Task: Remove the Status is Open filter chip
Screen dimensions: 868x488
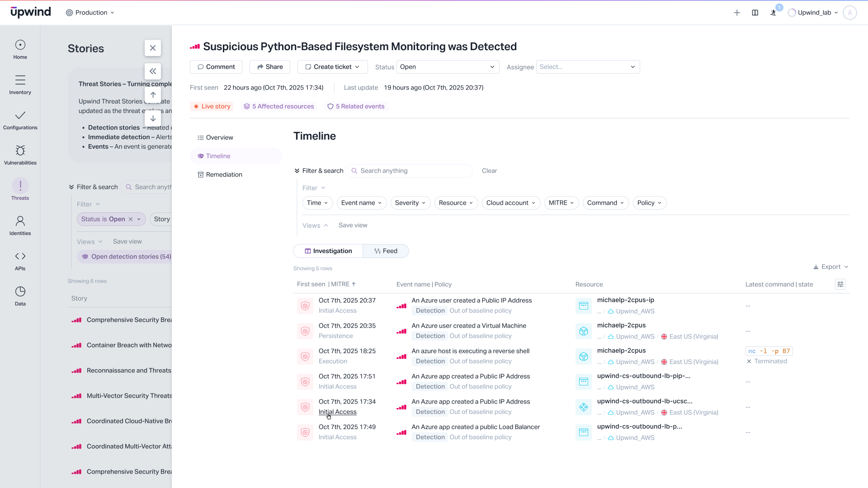Action: point(131,219)
